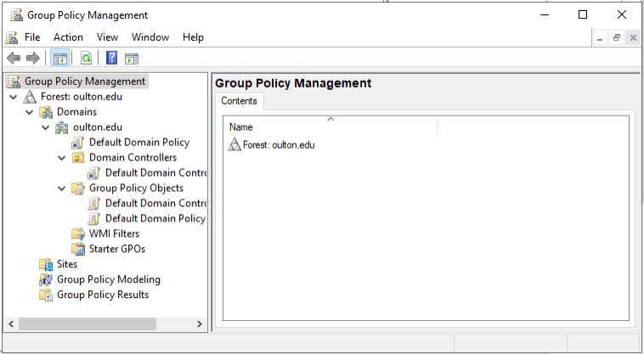Select Forest: oulton.edu in contents list
Screen dimensions: 644x354
278,145
